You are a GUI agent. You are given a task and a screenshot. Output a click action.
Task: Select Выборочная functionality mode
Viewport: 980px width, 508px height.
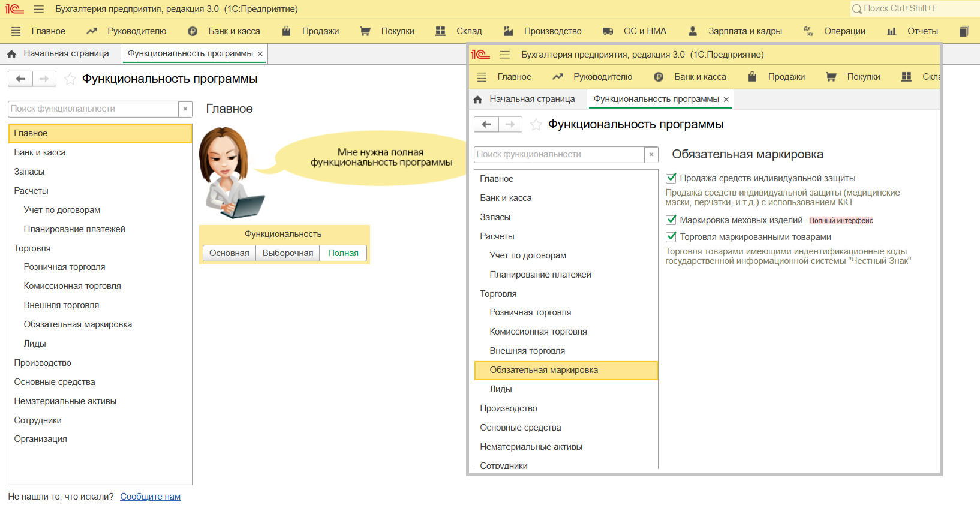288,253
